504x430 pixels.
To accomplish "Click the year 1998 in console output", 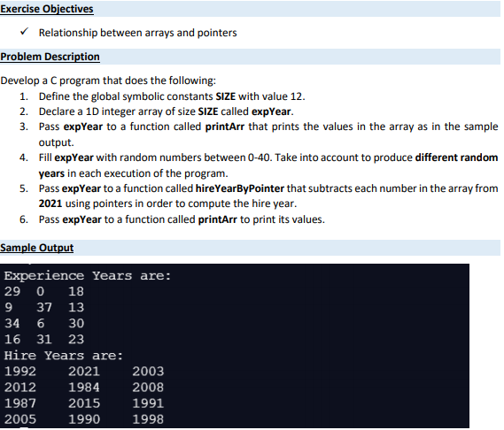I will (x=148, y=419).
